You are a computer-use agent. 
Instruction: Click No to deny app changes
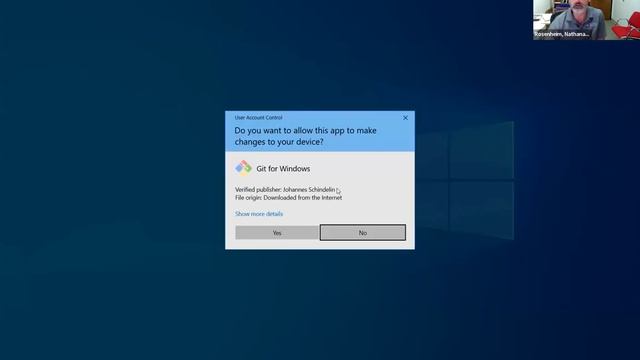pyautogui.click(x=363, y=233)
